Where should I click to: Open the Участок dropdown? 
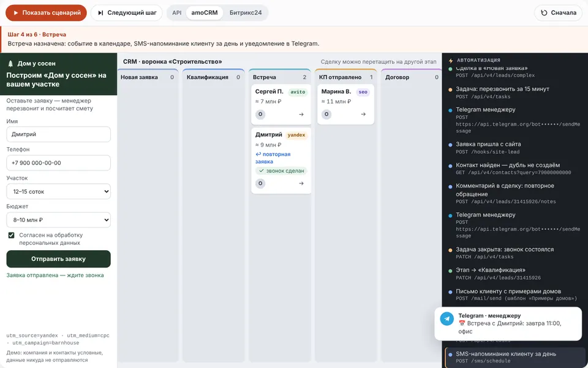(x=59, y=191)
